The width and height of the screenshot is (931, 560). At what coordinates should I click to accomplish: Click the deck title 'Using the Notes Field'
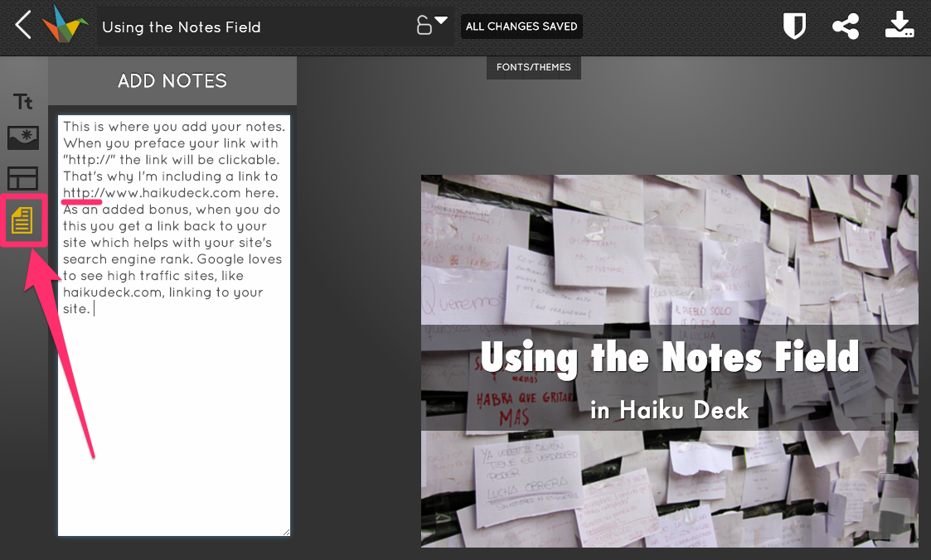182,27
